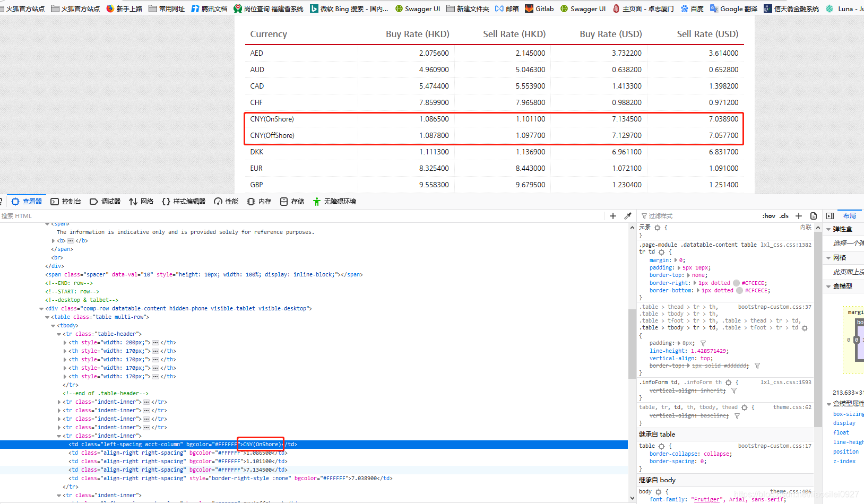The height and width of the screenshot is (504, 864).
Task: Collapse the 盒模型 layout section
Action: (828, 286)
